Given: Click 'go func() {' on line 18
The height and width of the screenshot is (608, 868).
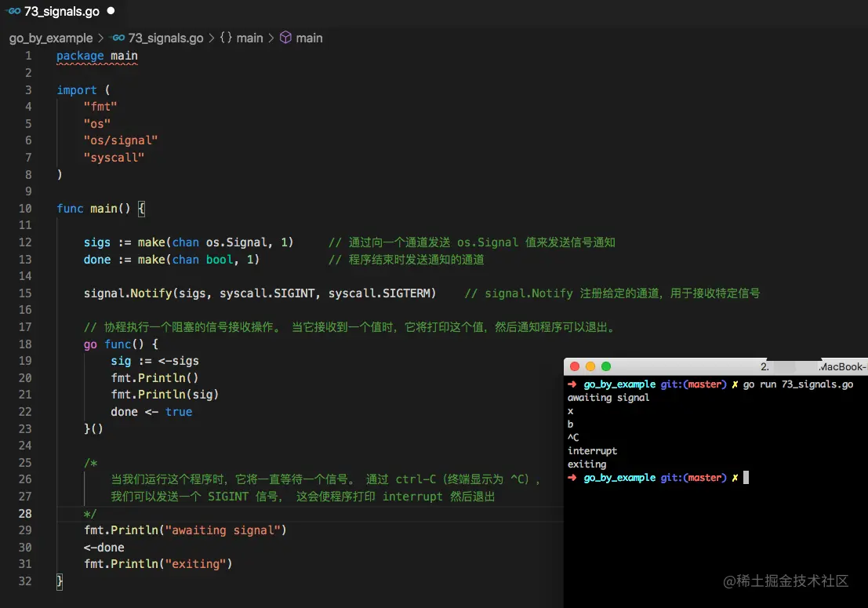Looking at the screenshot, I should pyautogui.click(x=121, y=344).
